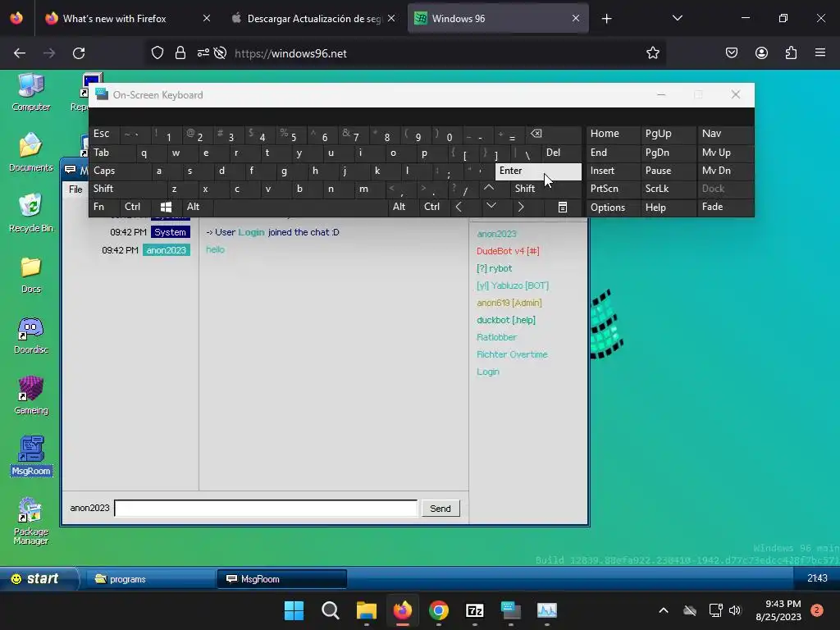The height and width of the screenshot is (630, 840).
Task: Switch to the Descargar Actualización tab
Action: [x=314, y=19]
